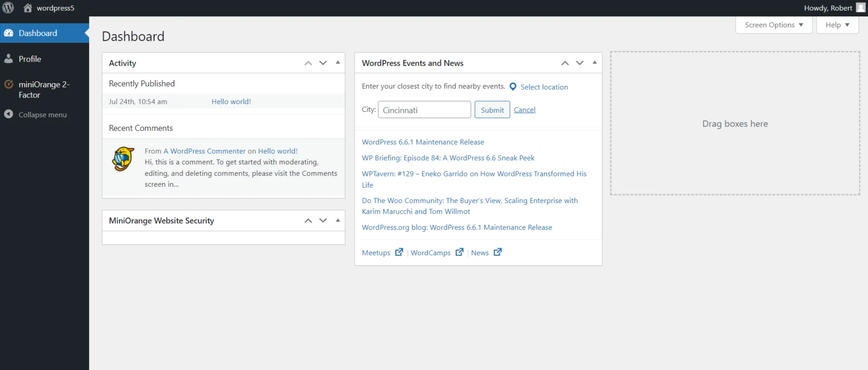Click the location pin icon
The width and height of the screenshot is (868, 370).
(513, 87)
